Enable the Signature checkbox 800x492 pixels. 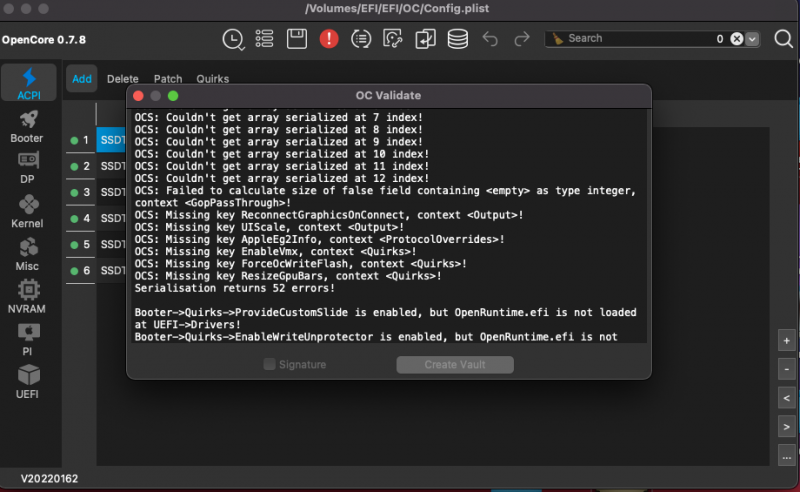[x=269, y=365]
